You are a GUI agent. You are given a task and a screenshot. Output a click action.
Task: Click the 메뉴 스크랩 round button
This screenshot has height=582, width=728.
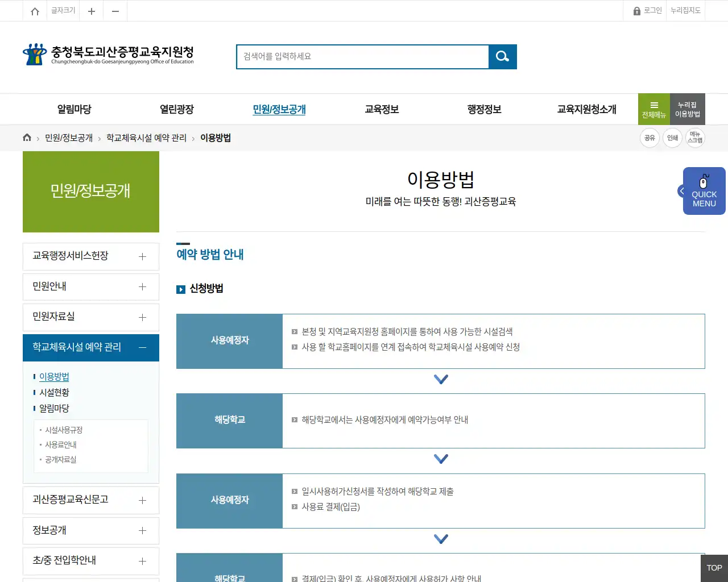[x=695, y=138]
